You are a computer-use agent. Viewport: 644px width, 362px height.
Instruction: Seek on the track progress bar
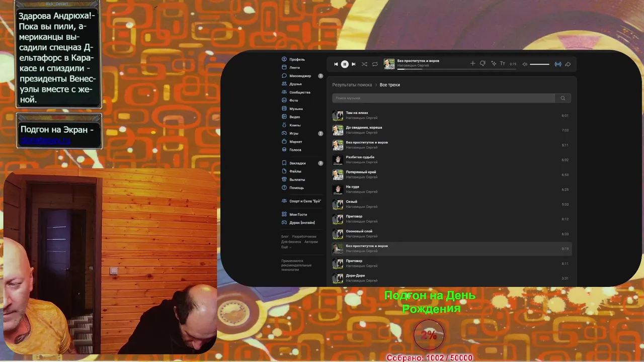tap(457, 69)
